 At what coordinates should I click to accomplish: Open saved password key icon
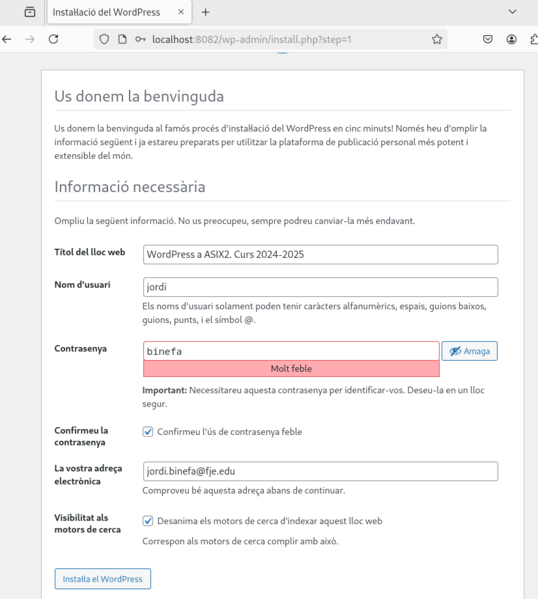point(140,39)
